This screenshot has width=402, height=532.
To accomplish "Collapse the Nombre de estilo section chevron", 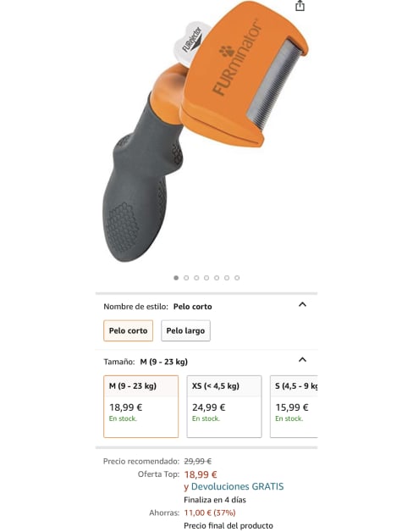I will point(302,304).
